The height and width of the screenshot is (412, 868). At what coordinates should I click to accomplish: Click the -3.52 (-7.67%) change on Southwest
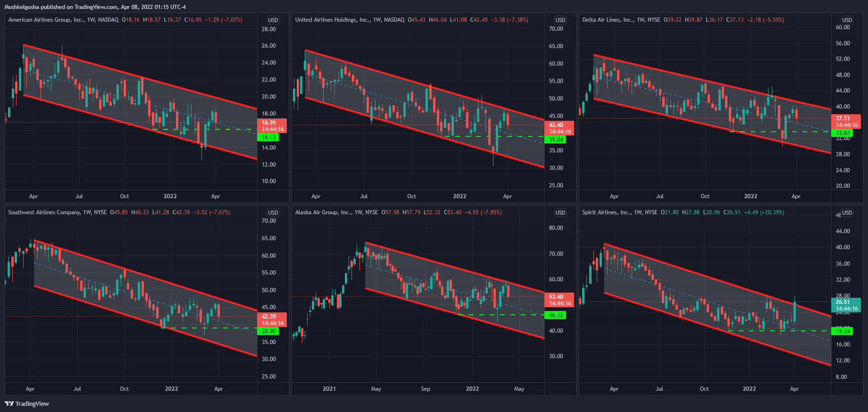coord(212,212)
